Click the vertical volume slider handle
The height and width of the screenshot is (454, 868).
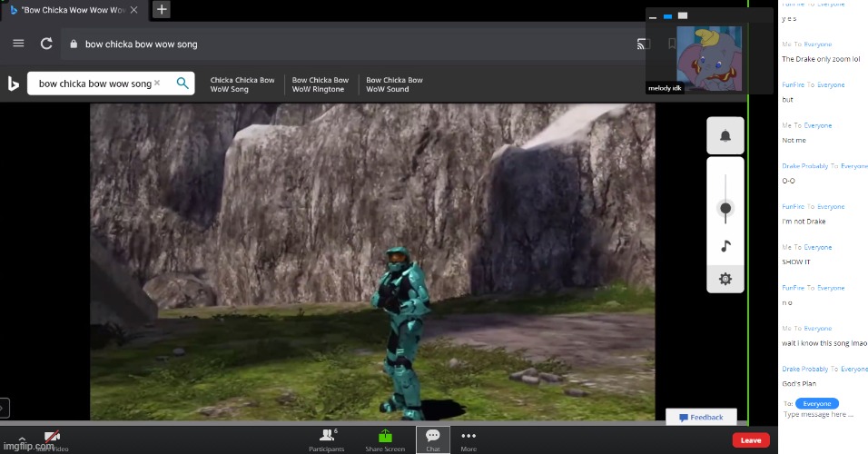pyautogui.click(x=725, y=208)
